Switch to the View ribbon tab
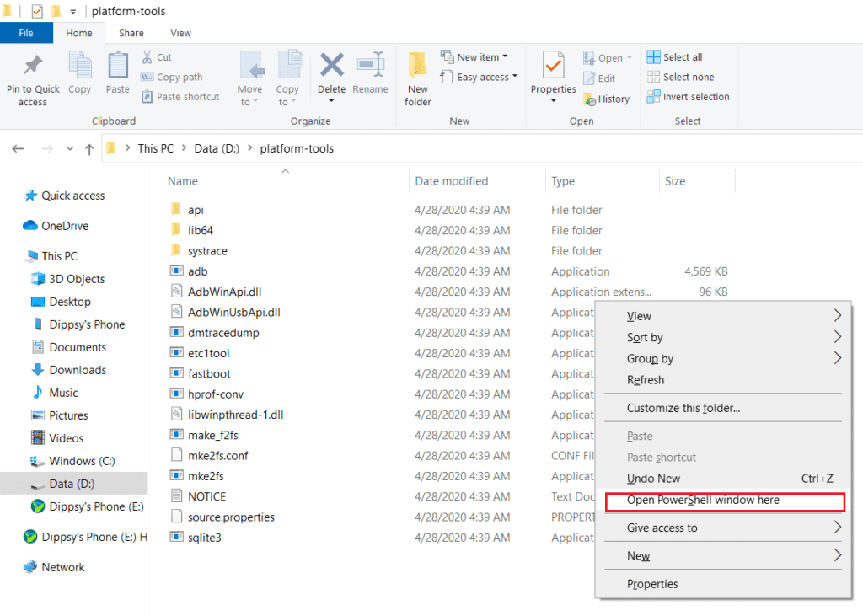This screenshot has height=616, width=863. coord(180,33)
